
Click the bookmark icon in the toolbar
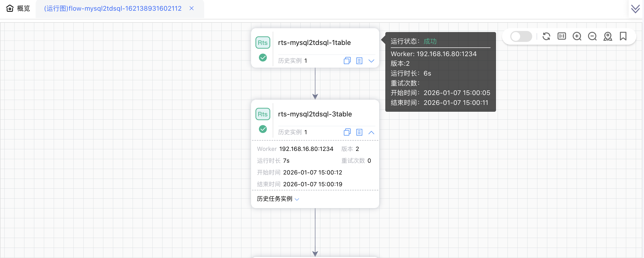[x=623, y=36]
